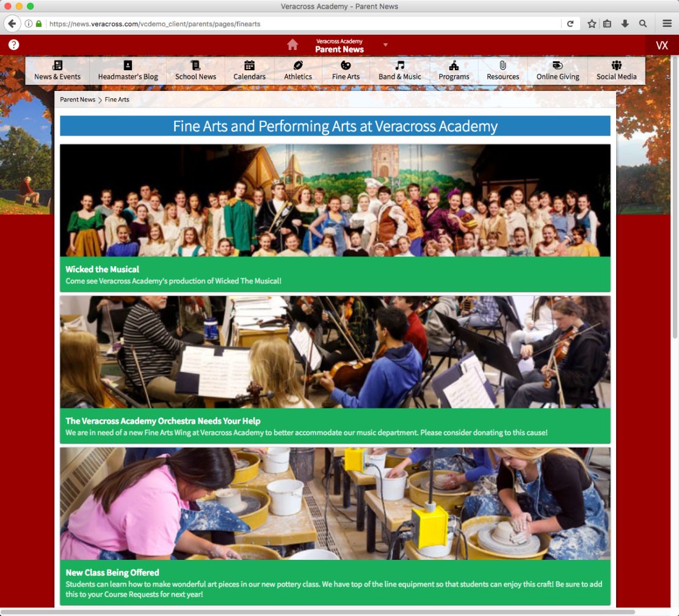Image resolution: width=679 pixels, height=616 pixels.
Task: Bookmark this page with the star icon
Action: pyautogui.click(x=592, y=24)
